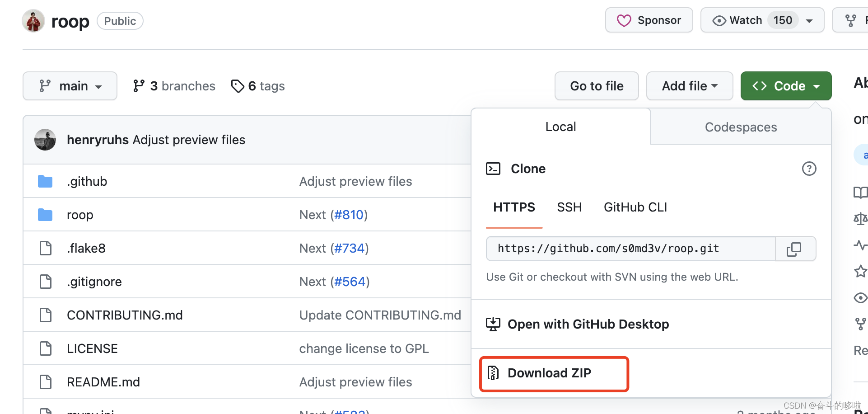Open the Watch options dropdown arrow
868x414 pixels.
click(809, 21)
